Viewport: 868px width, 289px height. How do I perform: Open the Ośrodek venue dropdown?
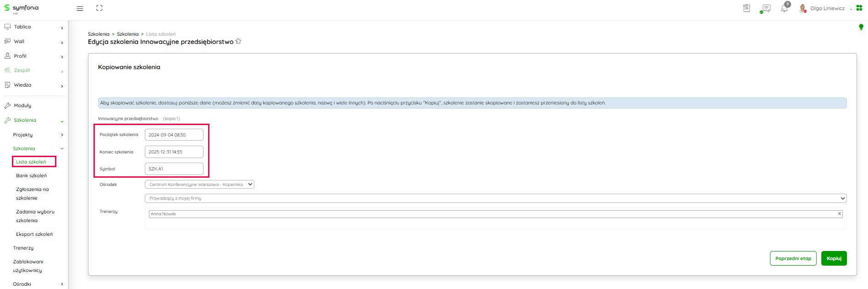[x=199, y=185]
